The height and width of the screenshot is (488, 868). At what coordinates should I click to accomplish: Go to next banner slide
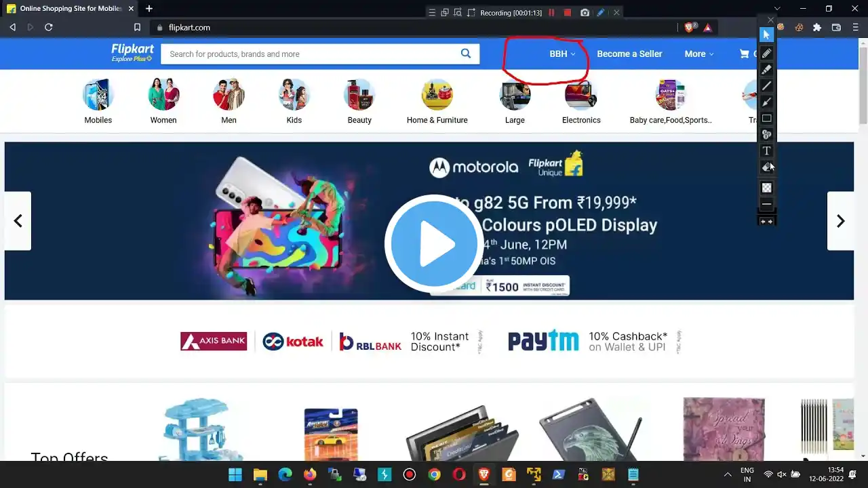coord(840,221)
